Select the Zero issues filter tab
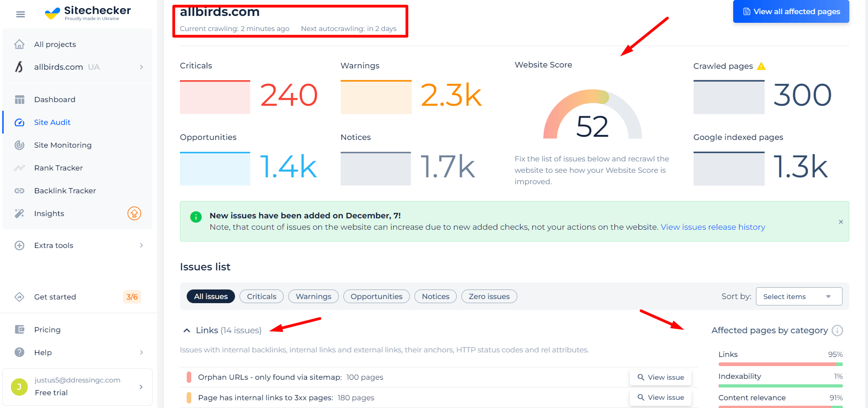The width and height of the screenshot is (868, 408). point(489,296)
